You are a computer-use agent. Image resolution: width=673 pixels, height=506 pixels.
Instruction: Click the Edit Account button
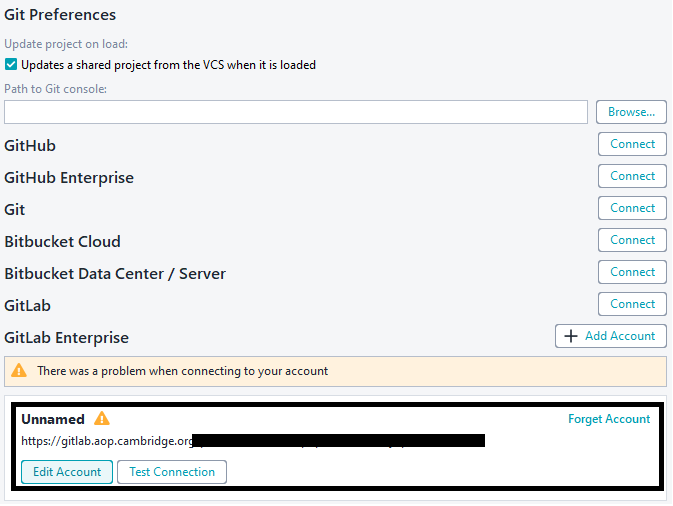[67, 472]
